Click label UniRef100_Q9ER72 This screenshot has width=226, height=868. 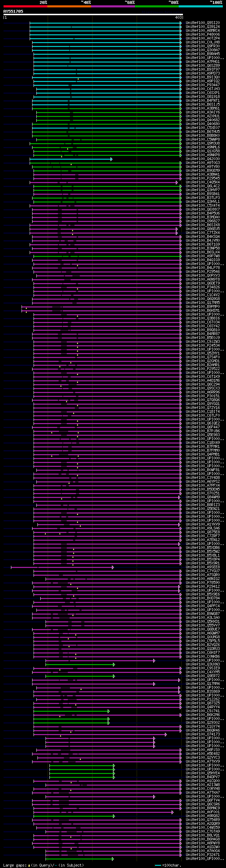(x=203, y=676)
